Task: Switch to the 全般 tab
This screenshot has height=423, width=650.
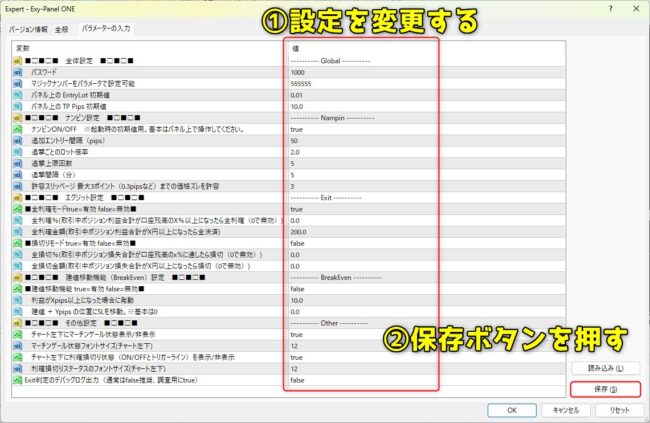Action: coord(62,30)
